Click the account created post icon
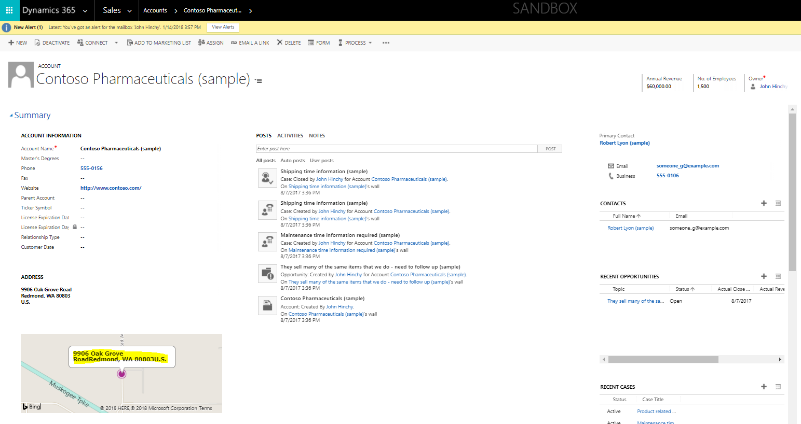Viewport: 801px width, 424px height. click(267, 305)
